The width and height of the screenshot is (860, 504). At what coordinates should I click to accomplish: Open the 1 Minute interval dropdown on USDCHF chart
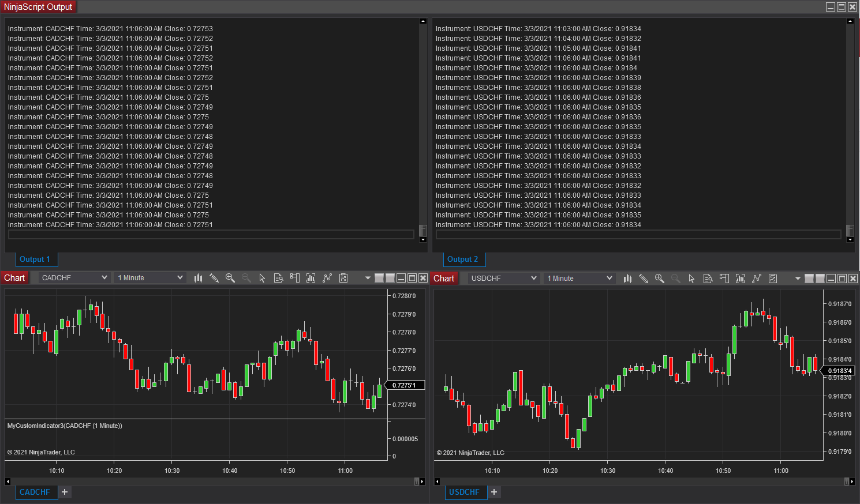point(579,279)
